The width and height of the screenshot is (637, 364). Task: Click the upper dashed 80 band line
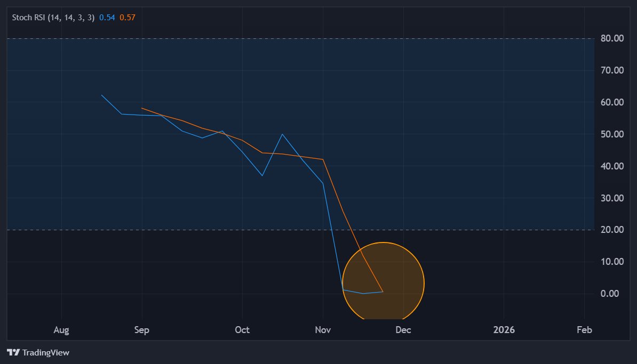[x=300, y=38]
